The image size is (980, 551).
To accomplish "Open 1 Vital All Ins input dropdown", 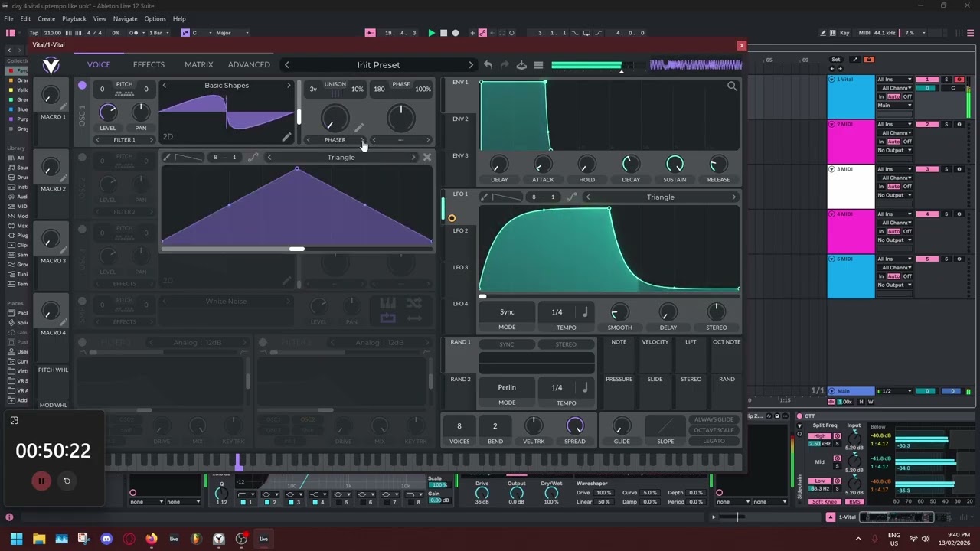I will pyautogui.click(x=894, y=80).
